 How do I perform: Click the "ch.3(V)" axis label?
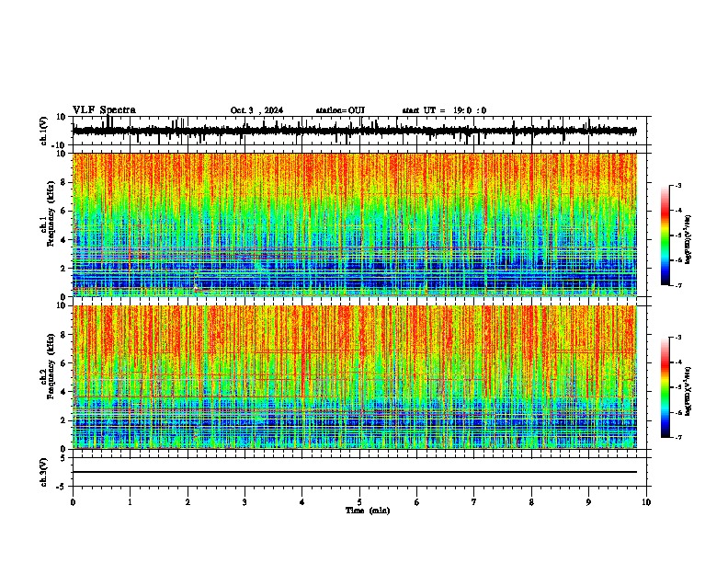44,472
